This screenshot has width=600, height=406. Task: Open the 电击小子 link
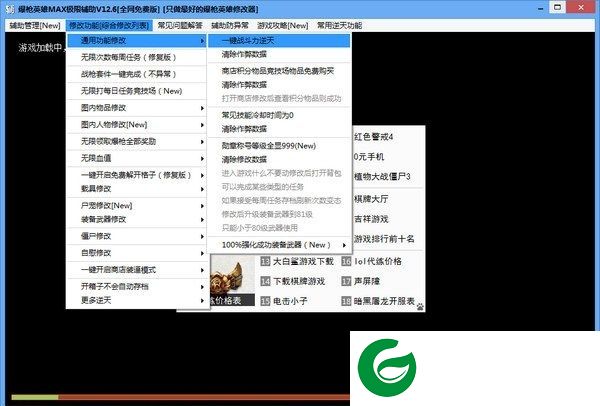290,301
